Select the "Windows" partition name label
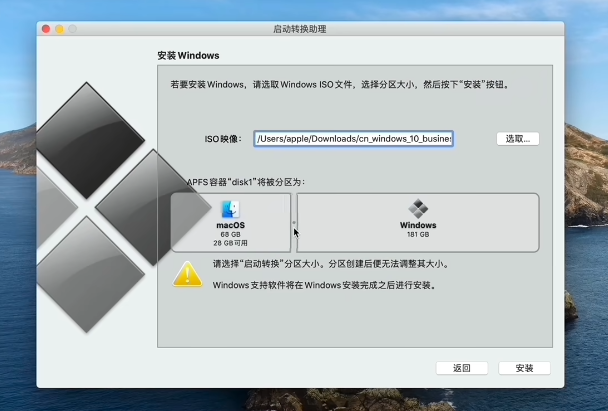 pyautogui.click(x=418, y=226)
